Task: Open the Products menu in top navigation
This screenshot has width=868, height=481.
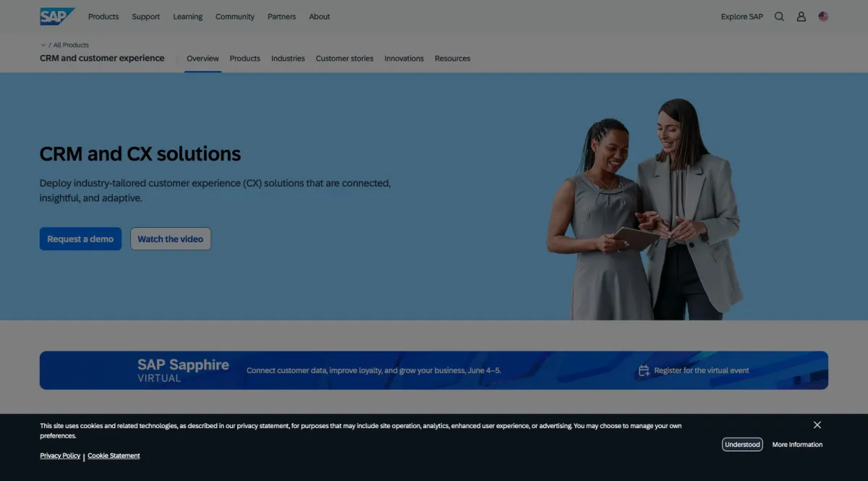Action: pos(103,17)
